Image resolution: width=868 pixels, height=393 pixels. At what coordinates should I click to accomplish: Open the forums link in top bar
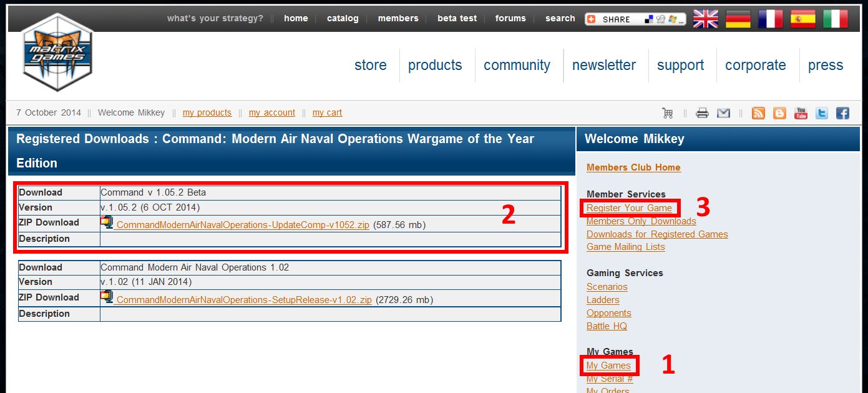click(x=510, y=18)
